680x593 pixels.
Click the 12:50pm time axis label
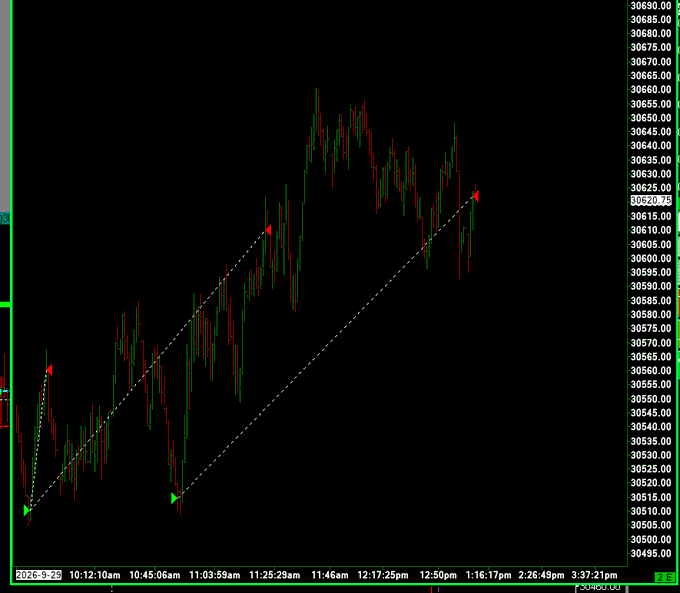point(438,575)
